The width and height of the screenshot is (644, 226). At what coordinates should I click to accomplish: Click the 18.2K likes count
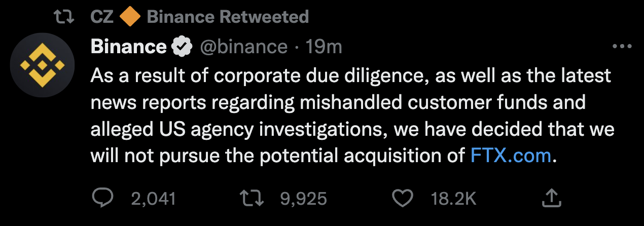(x=453, y=198)
